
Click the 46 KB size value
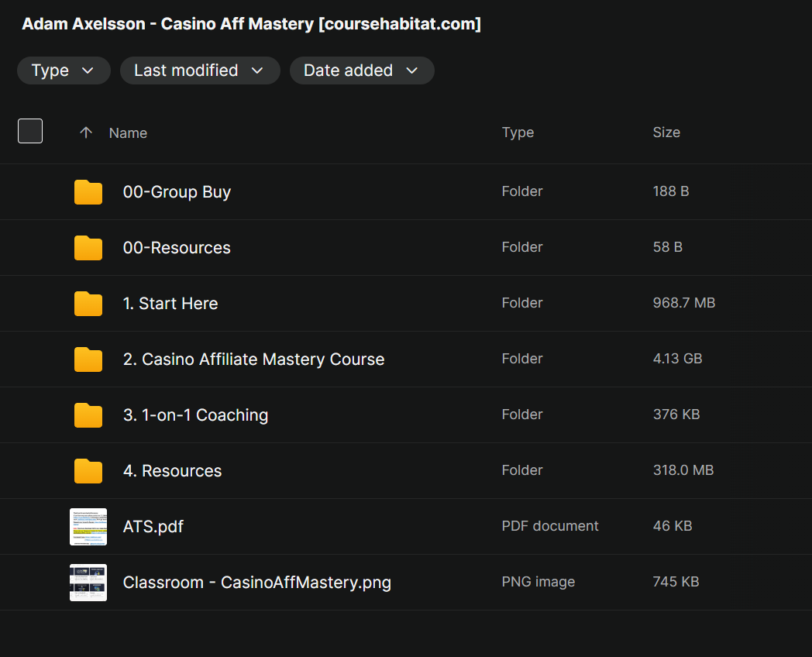click(673, 526)
